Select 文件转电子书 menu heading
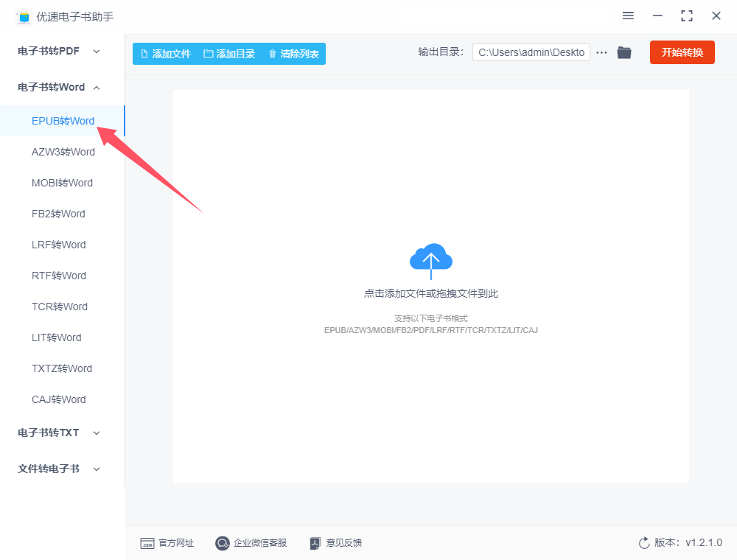The height and width of the screenshot is (560, 737). 49,469
